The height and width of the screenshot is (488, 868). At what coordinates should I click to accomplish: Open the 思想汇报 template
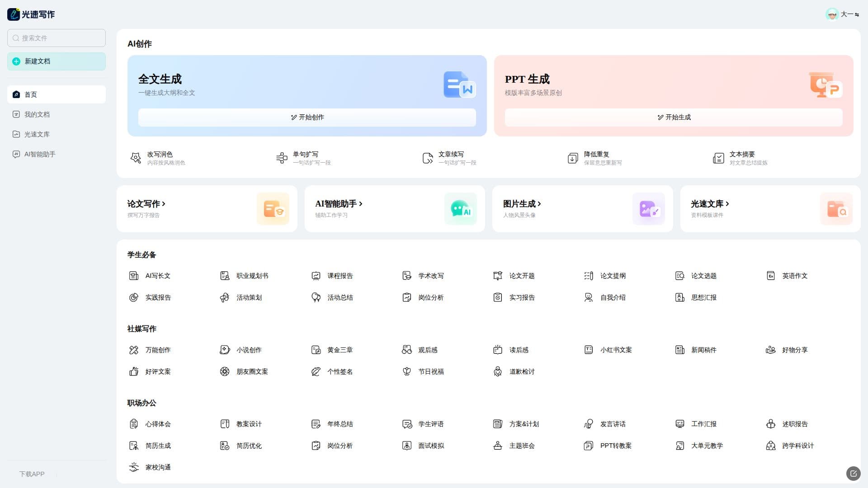click(696, 297)
